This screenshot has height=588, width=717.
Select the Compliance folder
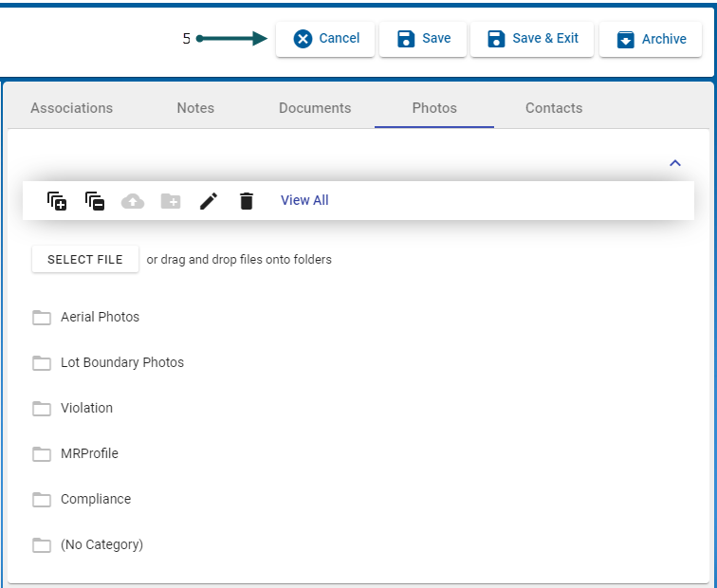[95, 499]
